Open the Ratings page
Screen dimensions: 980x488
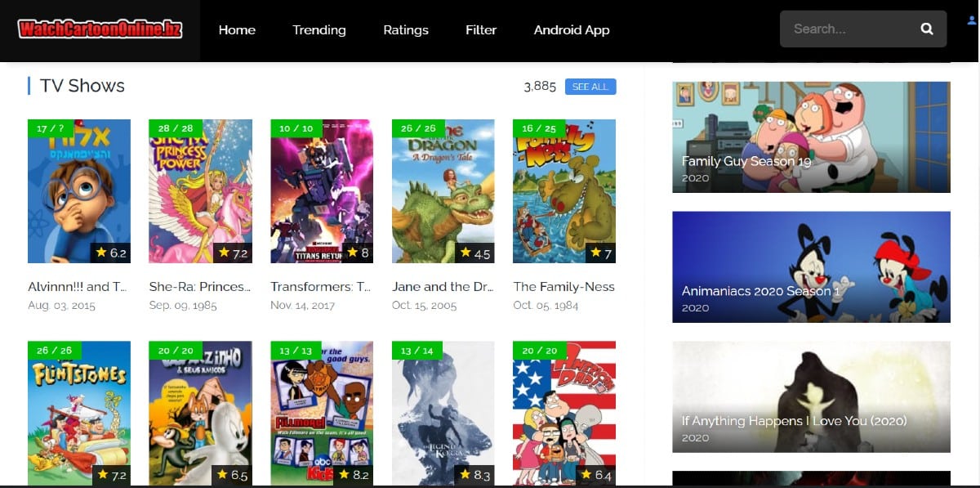point(406,30)
